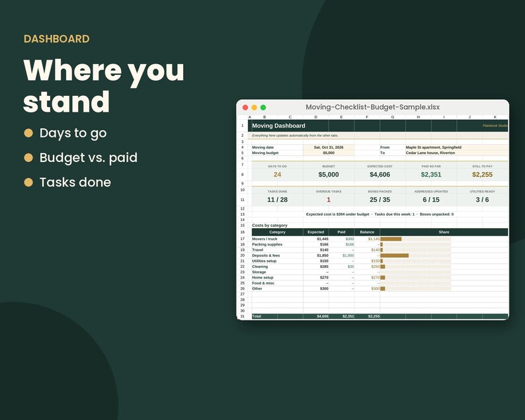Viewport: 525px width, 420px height.
Task: Select column D header
Action: tap(316, 117)
